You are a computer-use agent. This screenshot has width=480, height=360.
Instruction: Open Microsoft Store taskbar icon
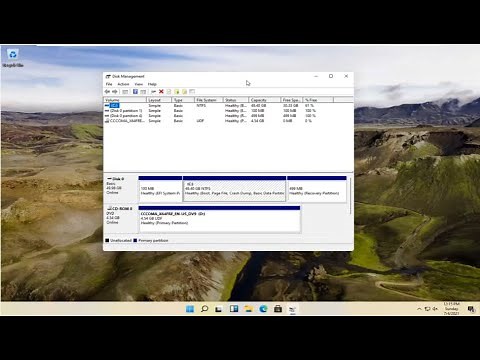pyautogui.click(x=278, y=309)
